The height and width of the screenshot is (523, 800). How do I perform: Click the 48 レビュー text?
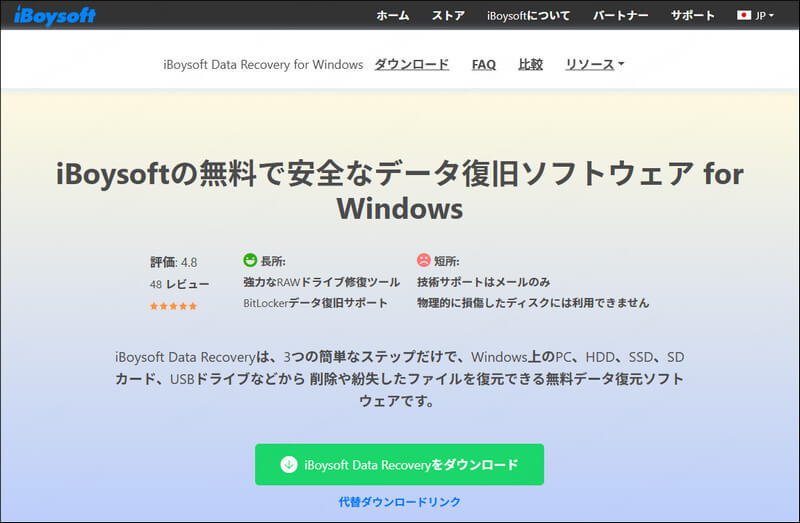coord(179,284)
